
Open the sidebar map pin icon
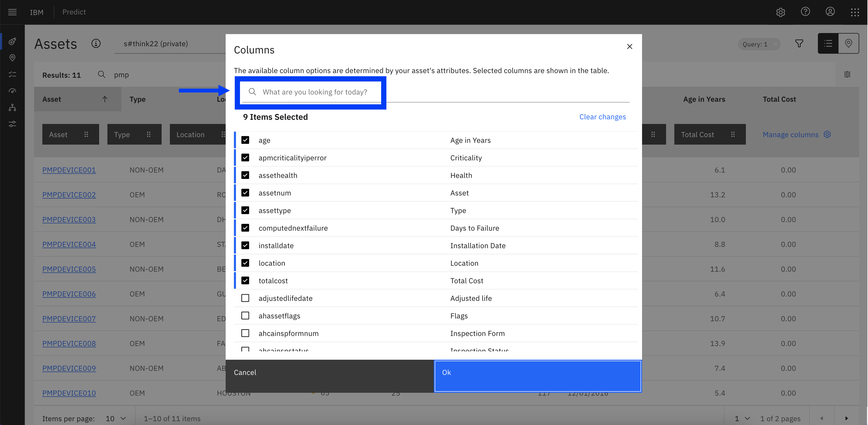pos(12,58)
